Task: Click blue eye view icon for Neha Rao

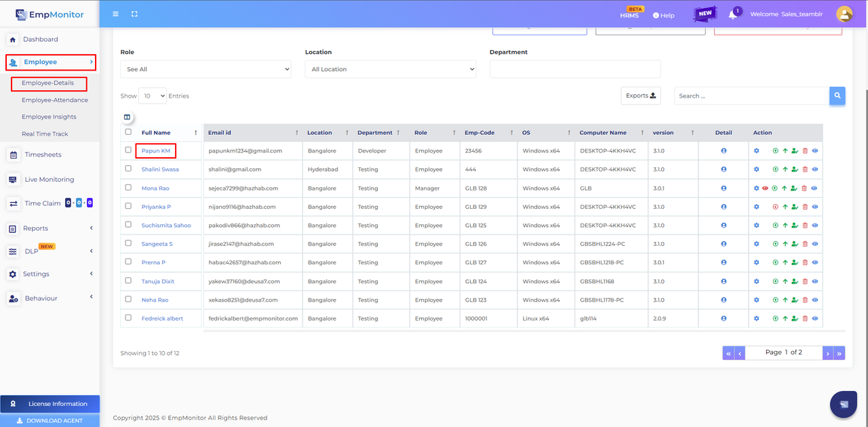Action: (814, 300)
